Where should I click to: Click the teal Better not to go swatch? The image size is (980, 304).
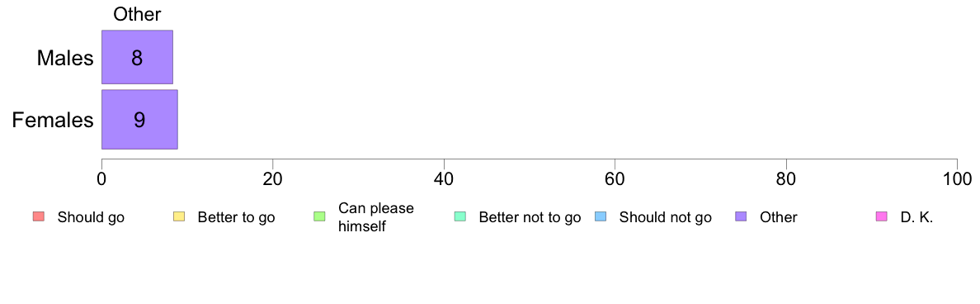pos(459,217)
